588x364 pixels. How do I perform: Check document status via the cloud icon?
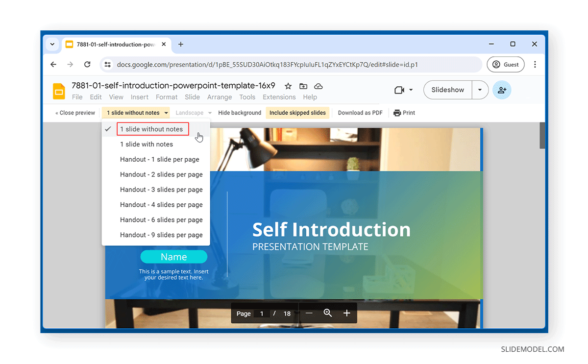tap(318, 86)
